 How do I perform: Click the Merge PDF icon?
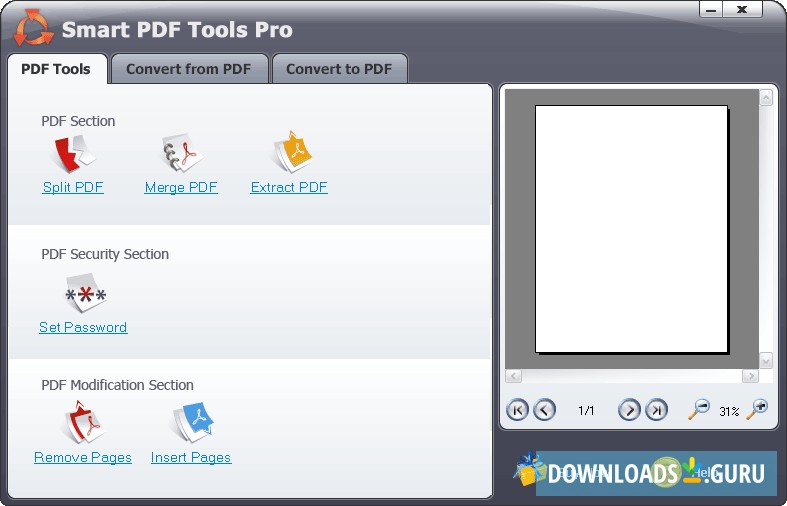pyautogui.click(x=182, y=153)
